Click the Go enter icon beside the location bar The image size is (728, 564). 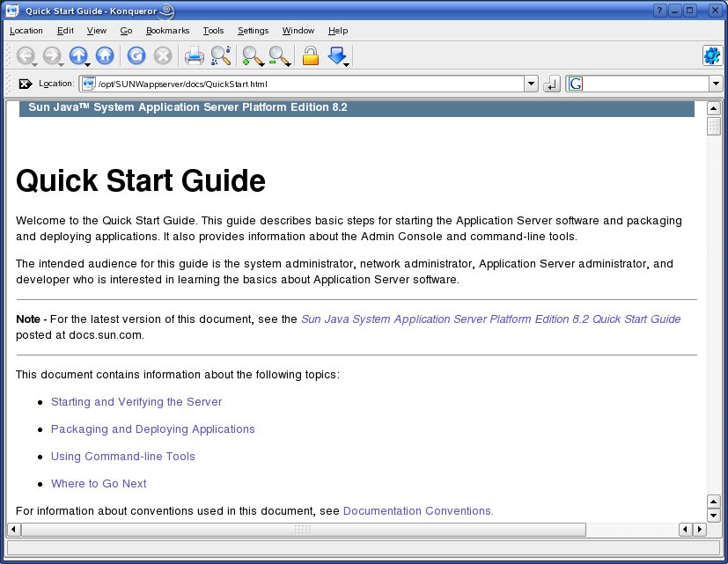click(x=551, y=84)
